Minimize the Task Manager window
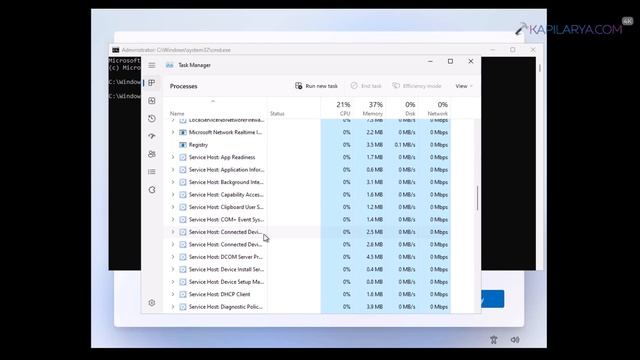The height and width of the screenshot is (360, 640). pyautogui.click(x=430, y=61)
